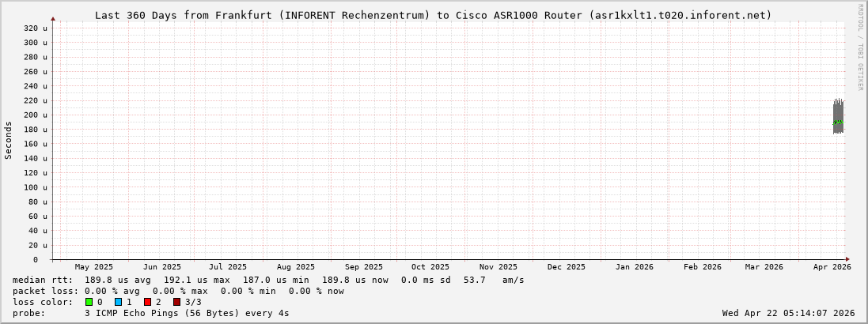Image resolution: width=868 pixels, height=324 pixels.
Task: Click the probe description with ICMP Echo Pings
Action: point(150,313)
